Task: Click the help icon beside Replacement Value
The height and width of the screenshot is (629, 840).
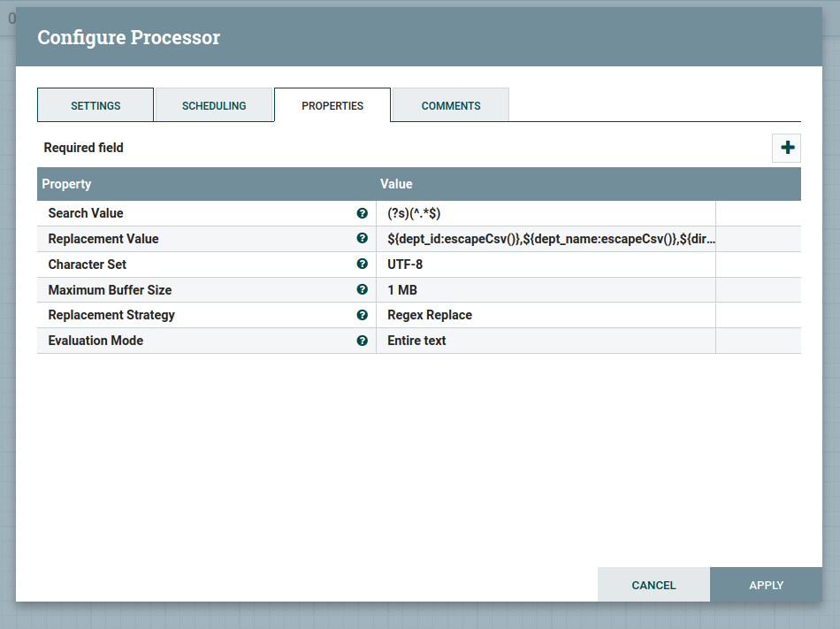Action: coord(362,239)
